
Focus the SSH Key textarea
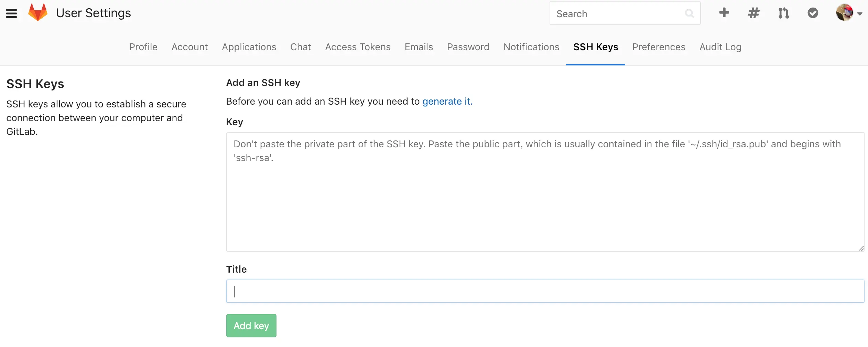(545, 192)
